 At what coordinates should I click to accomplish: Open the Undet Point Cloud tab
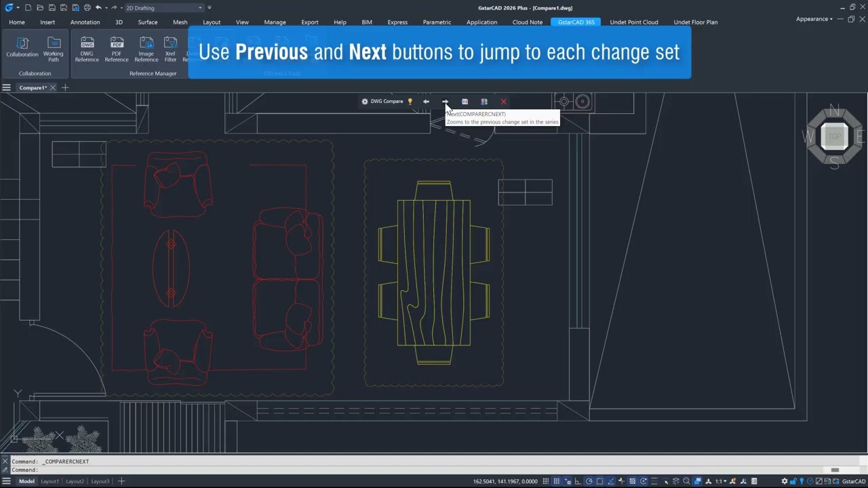pos(634,22)
